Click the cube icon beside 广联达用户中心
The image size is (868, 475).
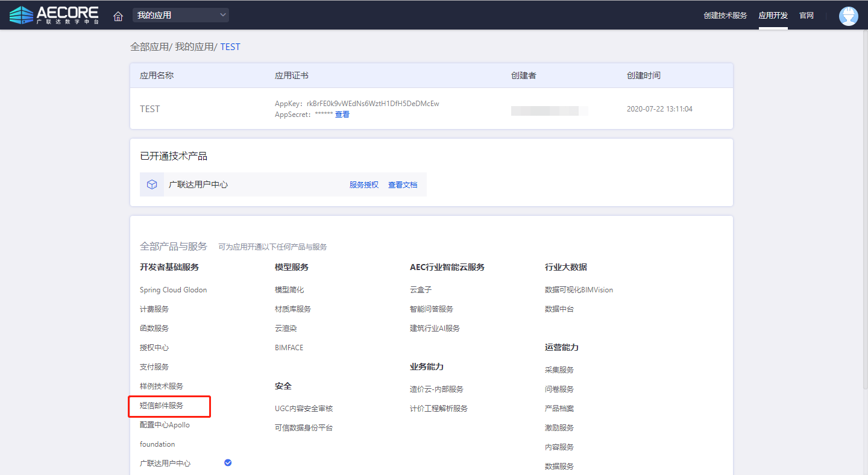(152, 184)
